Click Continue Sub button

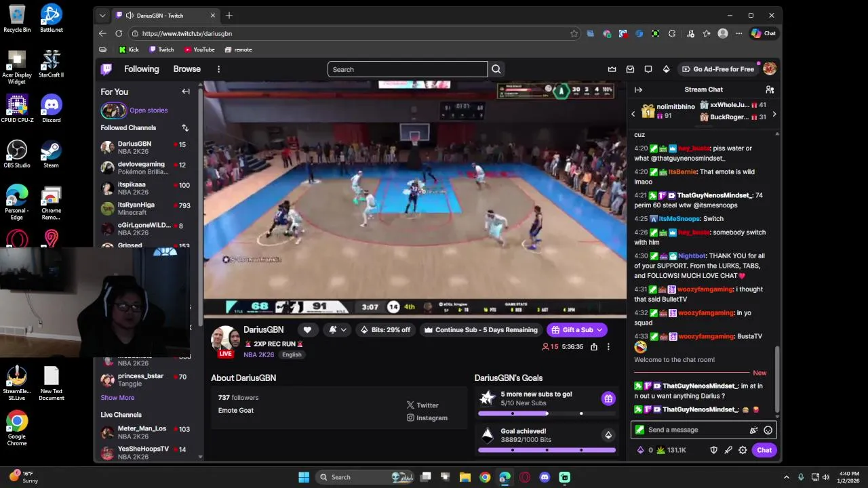[481, 330]
